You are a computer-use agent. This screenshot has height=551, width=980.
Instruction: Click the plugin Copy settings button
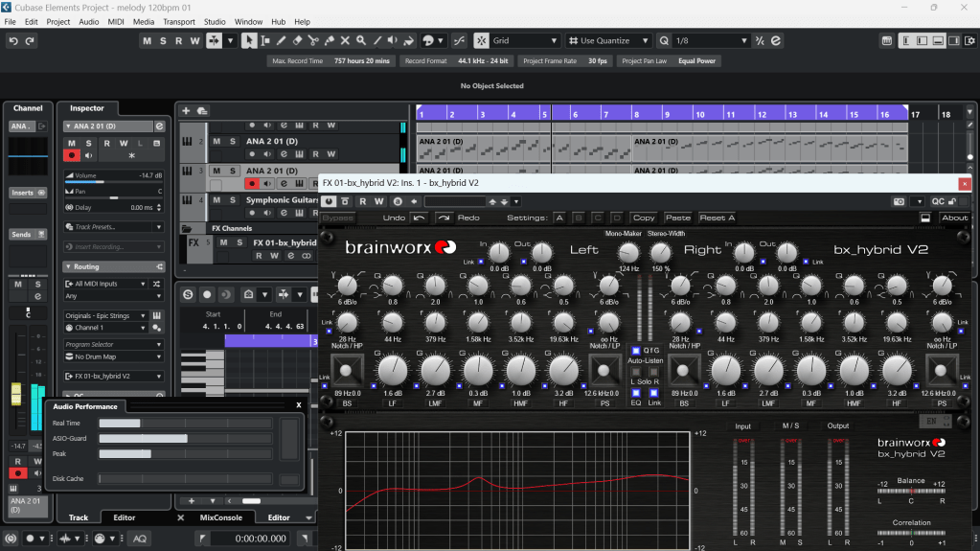pos(644,218)
